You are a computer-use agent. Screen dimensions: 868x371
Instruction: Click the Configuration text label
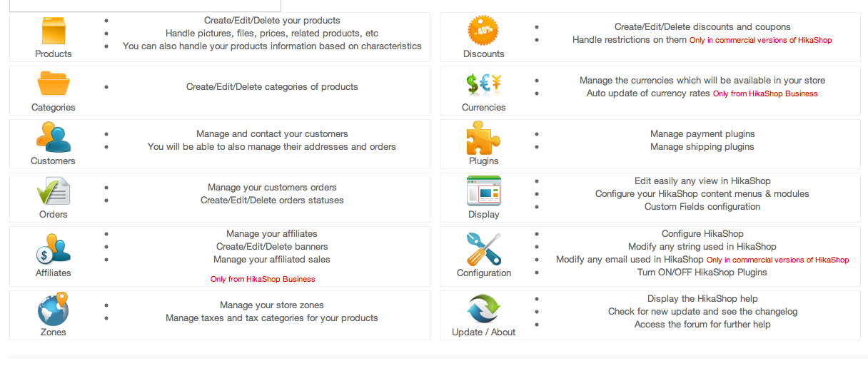point(484,273)
